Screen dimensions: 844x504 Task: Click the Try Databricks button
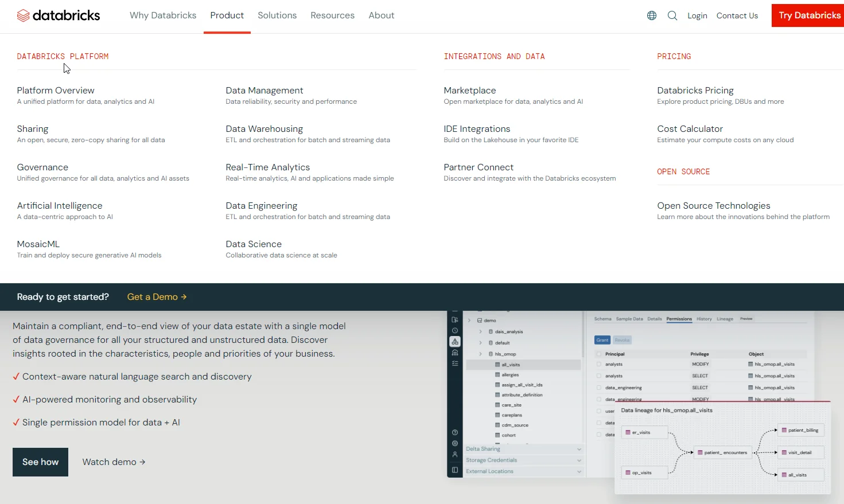click(x=808, y=15)
